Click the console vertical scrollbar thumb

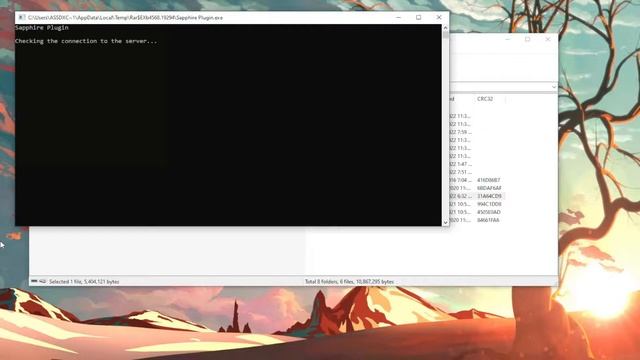(445, 35)
